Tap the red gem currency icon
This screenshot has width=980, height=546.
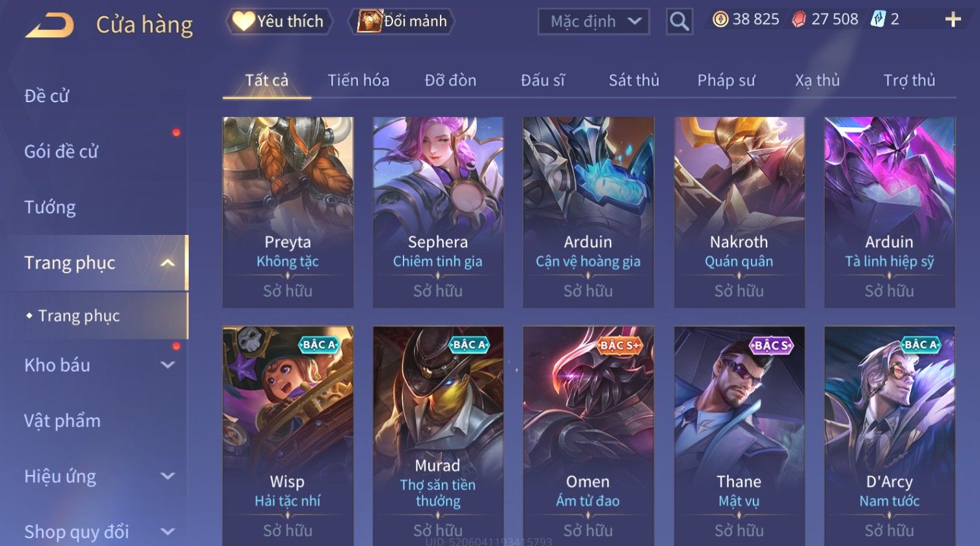(x=798, y=20)
